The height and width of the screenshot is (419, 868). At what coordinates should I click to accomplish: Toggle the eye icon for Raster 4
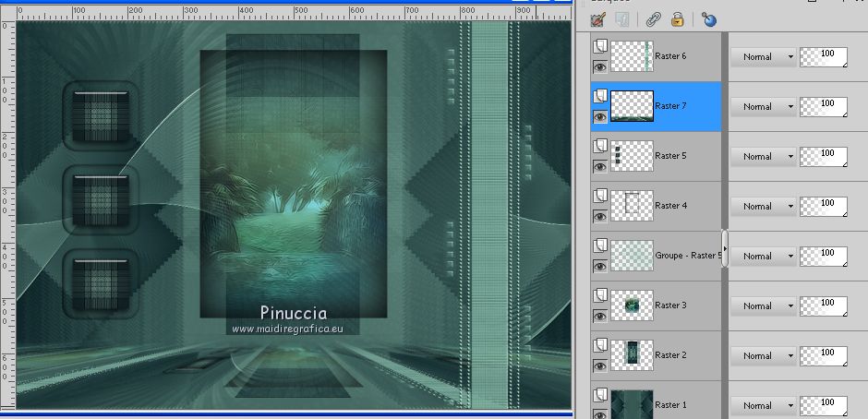[x=600, y=216]
